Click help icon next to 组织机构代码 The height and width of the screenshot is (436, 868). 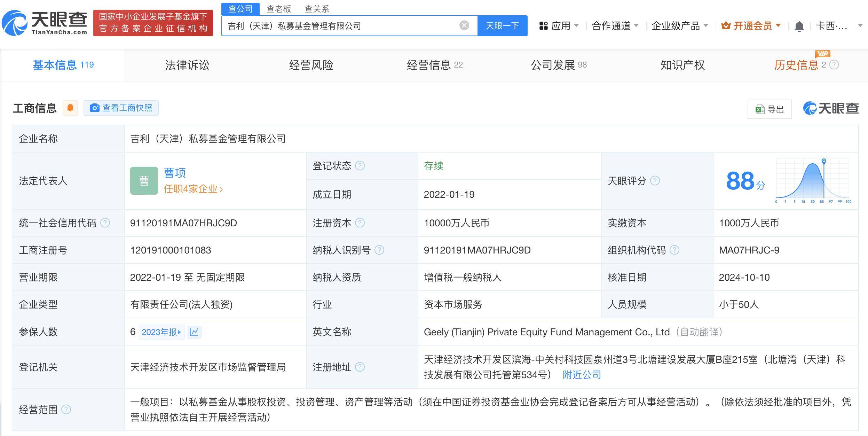[x=674, y=250]
